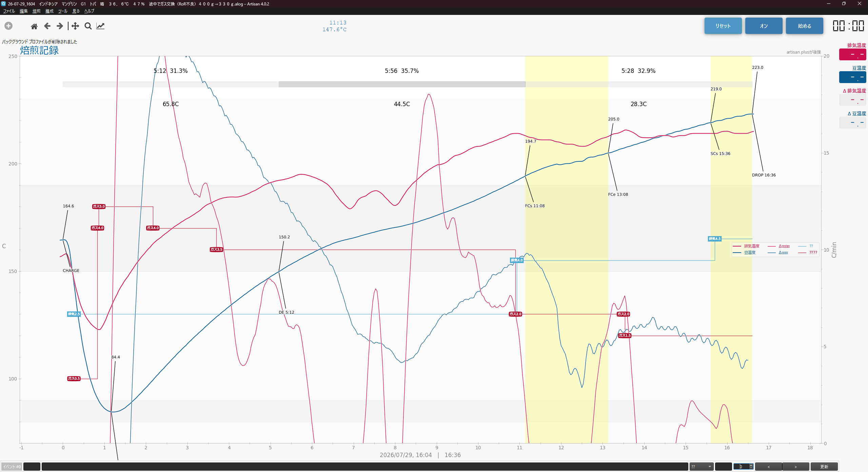Click the 5:56 35.7% phase label

pyautogui.click(x=401, y=71)
